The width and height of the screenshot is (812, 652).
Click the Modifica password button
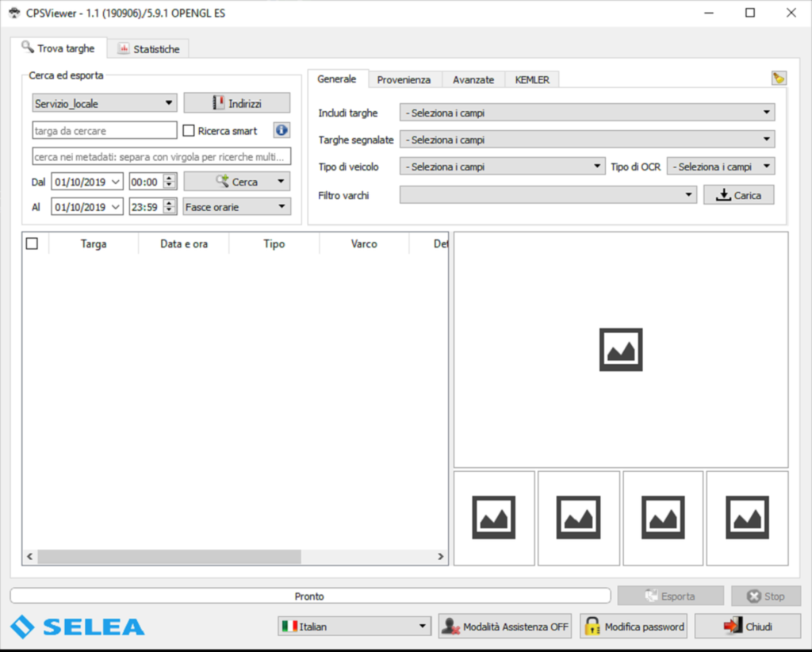tap(634, 626)
